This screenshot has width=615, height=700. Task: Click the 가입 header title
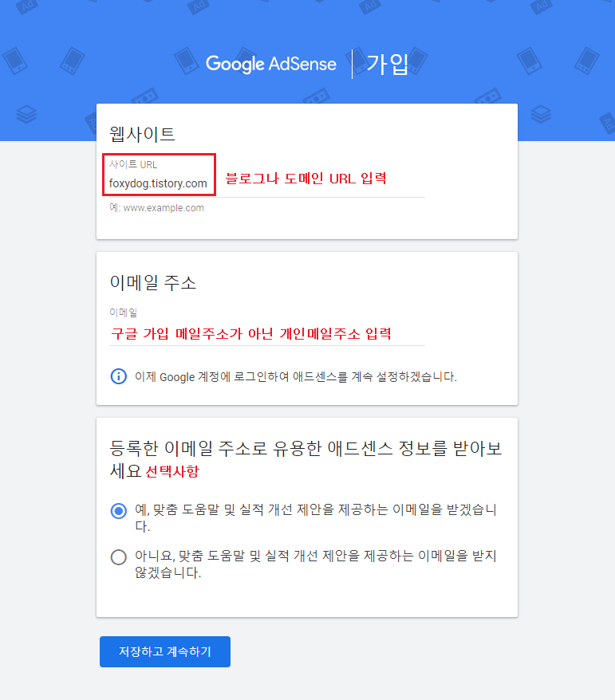(387, 64)
